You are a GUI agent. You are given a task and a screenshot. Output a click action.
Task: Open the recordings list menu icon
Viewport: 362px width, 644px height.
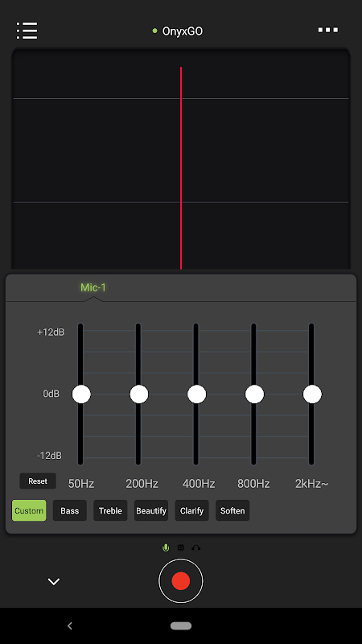pyautogui.click(x=27, y=31)
